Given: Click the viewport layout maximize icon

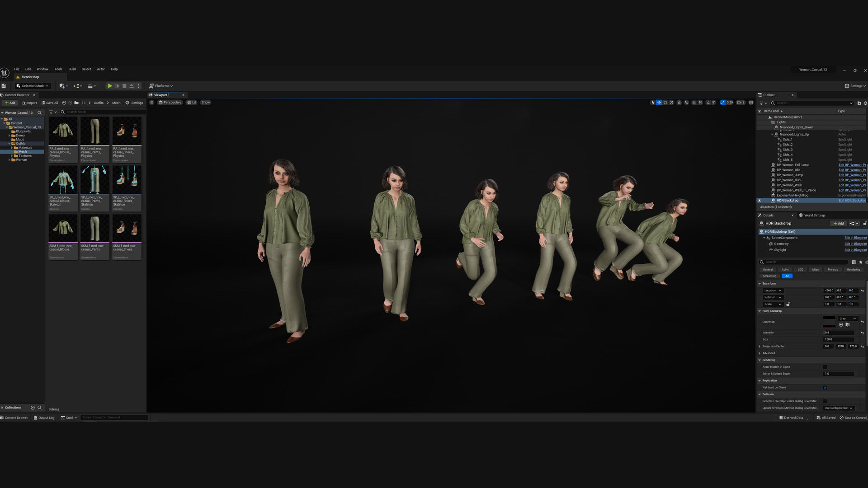Looking at the screenshot, I should coord(751,103).
